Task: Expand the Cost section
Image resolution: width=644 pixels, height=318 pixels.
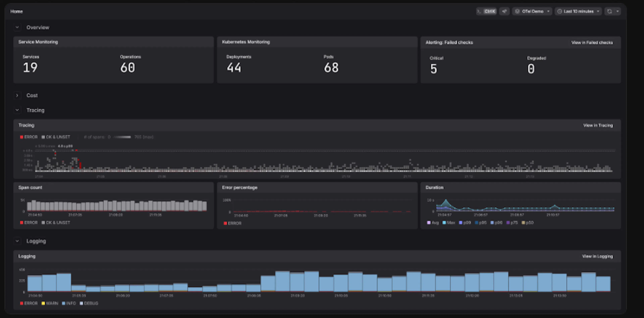Action: click(x=17, y=95)
